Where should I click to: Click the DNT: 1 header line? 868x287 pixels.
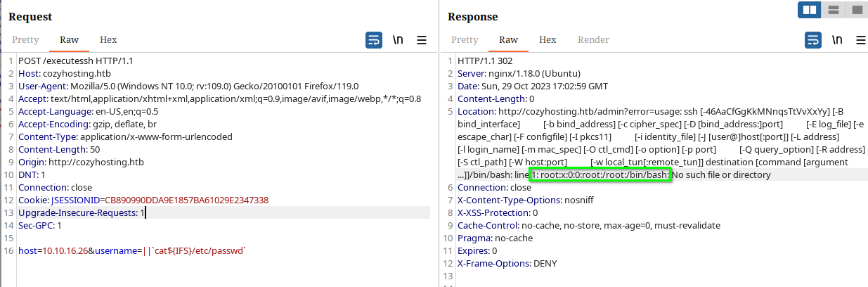point(32,175)
